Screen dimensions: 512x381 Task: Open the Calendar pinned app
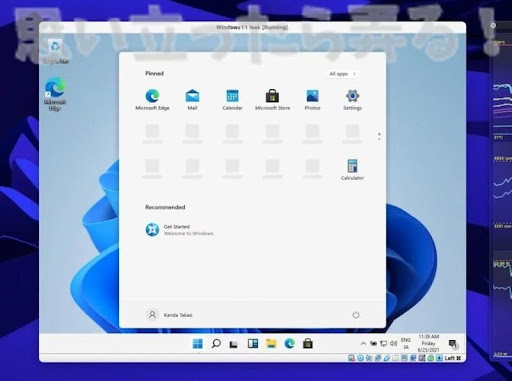click(x=232, y=99)
